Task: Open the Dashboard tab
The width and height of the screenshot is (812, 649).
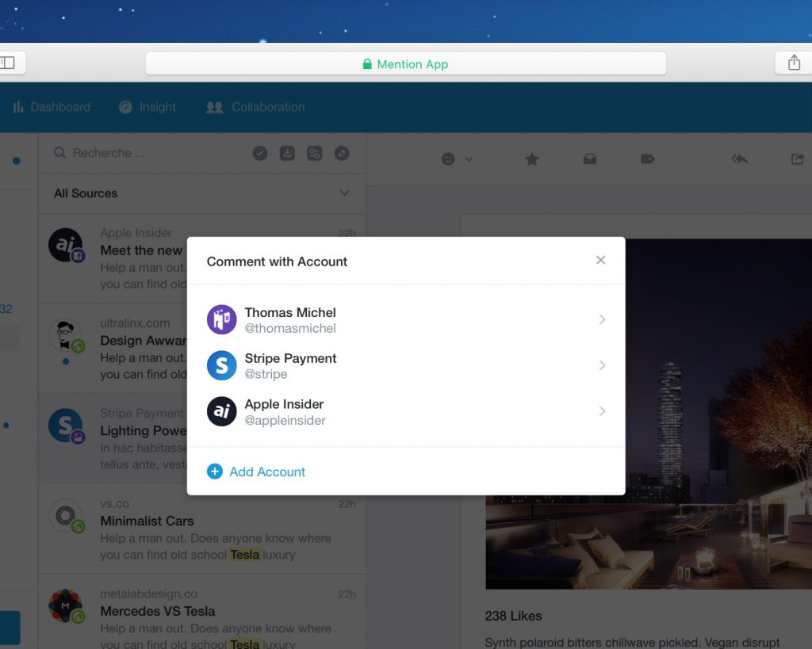Action: pos(52,107)
